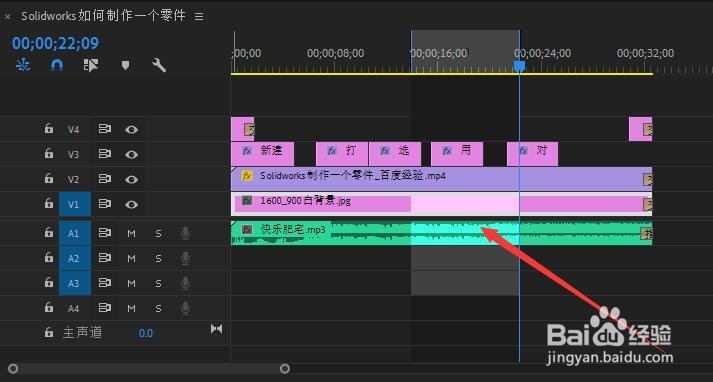This screenshot has width=713, height=382.
Task: Toggle lock on track V1
Action: 49,204
